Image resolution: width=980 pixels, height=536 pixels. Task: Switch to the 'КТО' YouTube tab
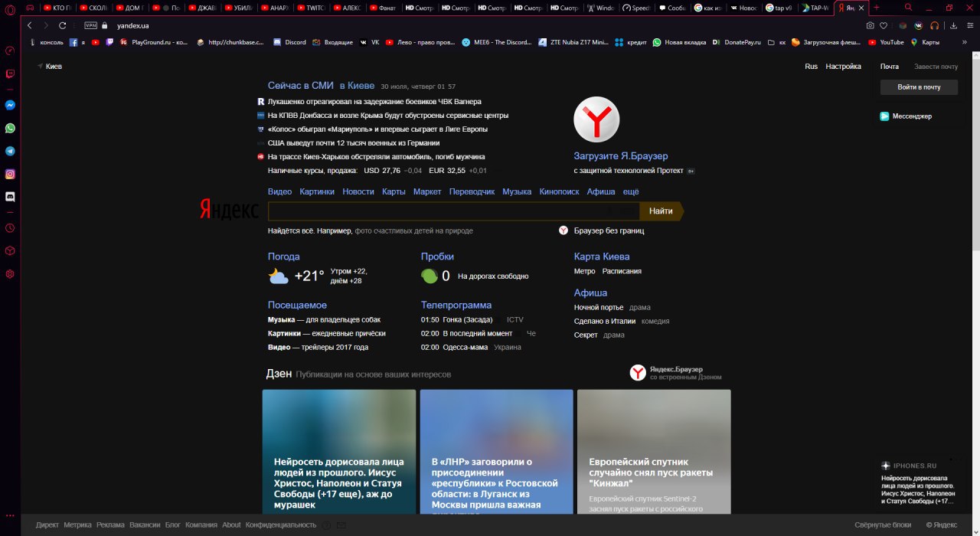[57, 8]
